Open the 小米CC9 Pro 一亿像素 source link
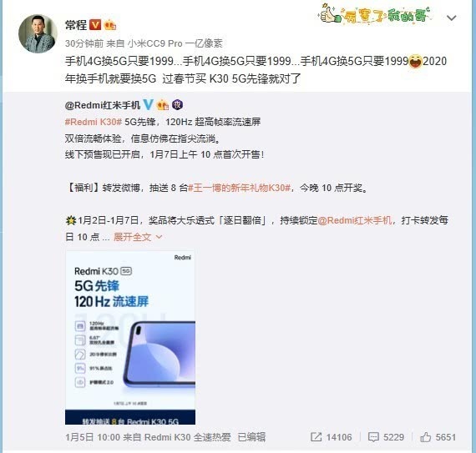The height and width of the screenshot is (453, 476). pyautogui.click(x=175, y=43)
